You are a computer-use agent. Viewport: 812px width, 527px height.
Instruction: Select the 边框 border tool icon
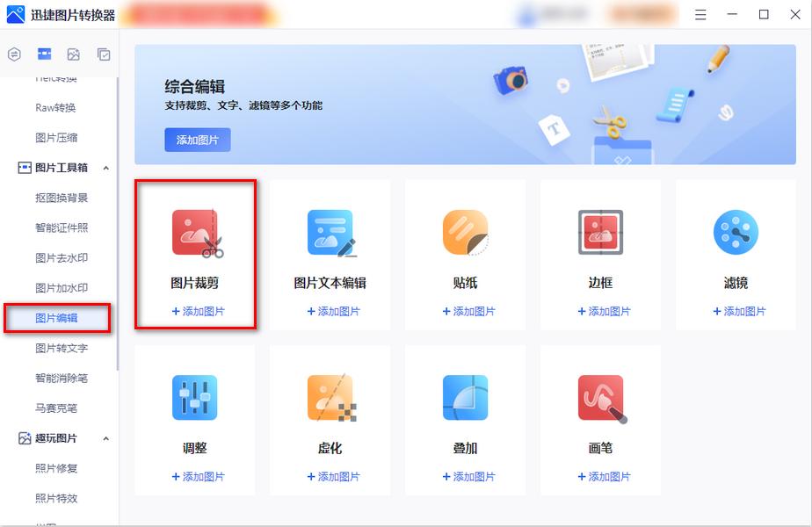599,232
